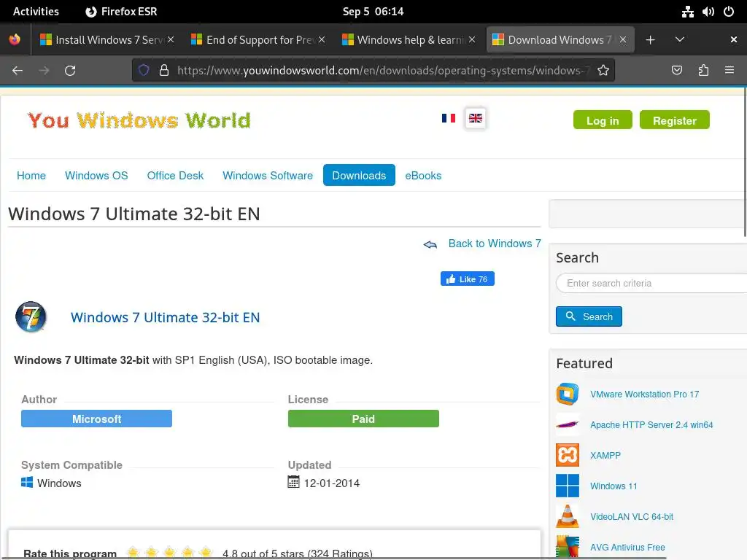The height and width of the screenshot is (560, 747).
Task: Click the Back to Windows 7 link
Action: point(495,244)
